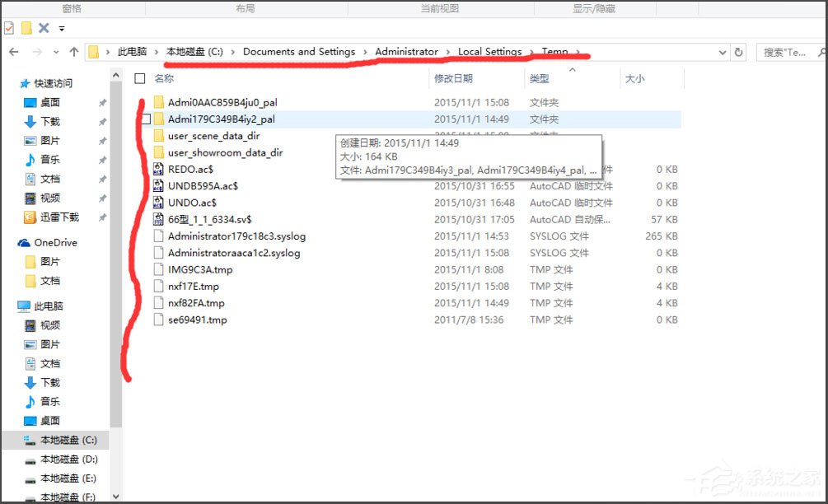
Task: Tick the checkbox for Admi179C349B4iy2_pal
Action: 145,119
